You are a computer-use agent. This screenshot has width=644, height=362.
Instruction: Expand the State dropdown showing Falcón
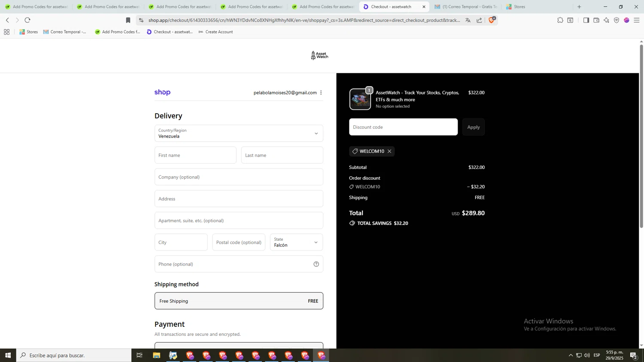(x=296, y=242)
